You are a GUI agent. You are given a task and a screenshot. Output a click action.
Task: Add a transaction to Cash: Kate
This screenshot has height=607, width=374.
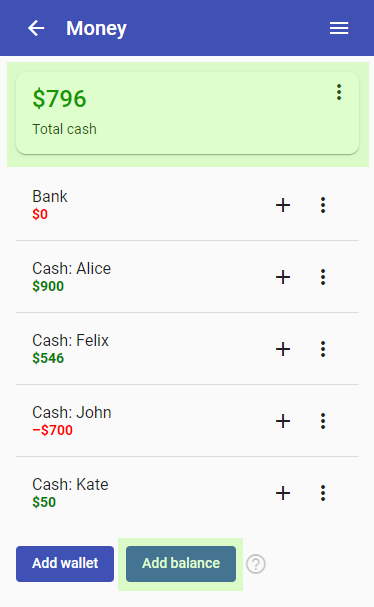(x=283, y=493)
